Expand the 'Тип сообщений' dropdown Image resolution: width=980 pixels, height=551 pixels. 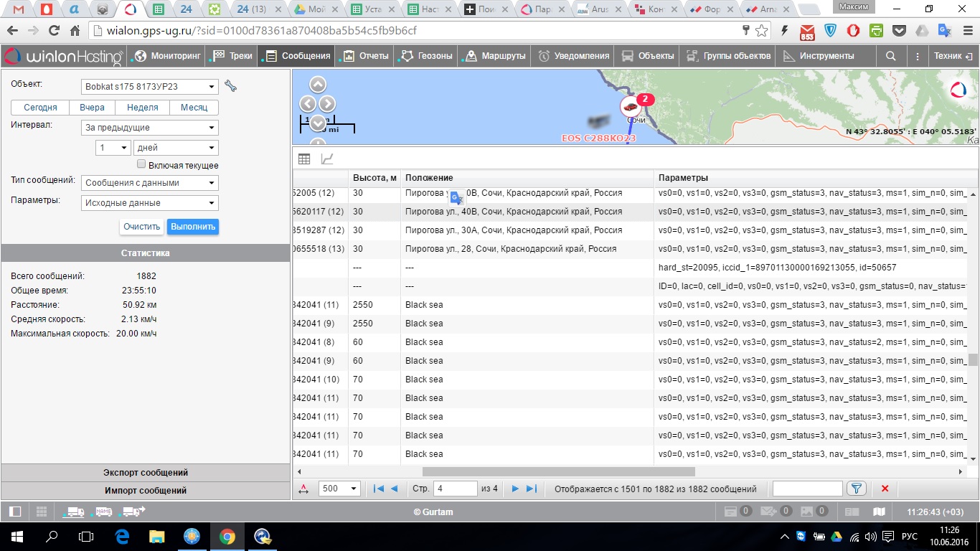(x=150, y=183)
